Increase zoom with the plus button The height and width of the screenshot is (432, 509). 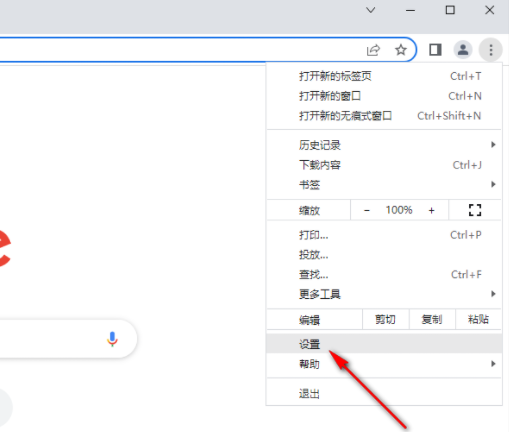[x=431, y=210]
